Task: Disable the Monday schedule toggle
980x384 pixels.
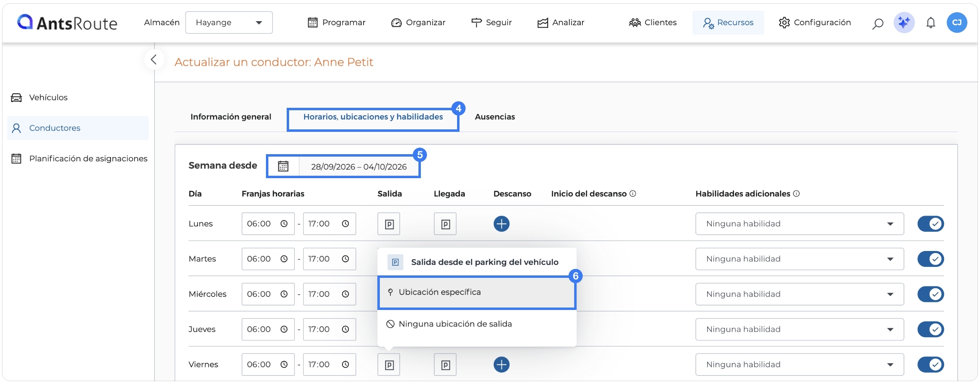Action: [930, 224]
